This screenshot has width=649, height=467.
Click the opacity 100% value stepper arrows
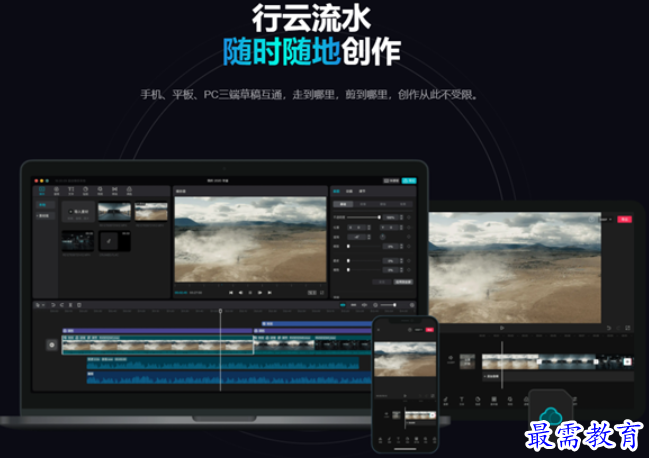click(x=401, y=217)
